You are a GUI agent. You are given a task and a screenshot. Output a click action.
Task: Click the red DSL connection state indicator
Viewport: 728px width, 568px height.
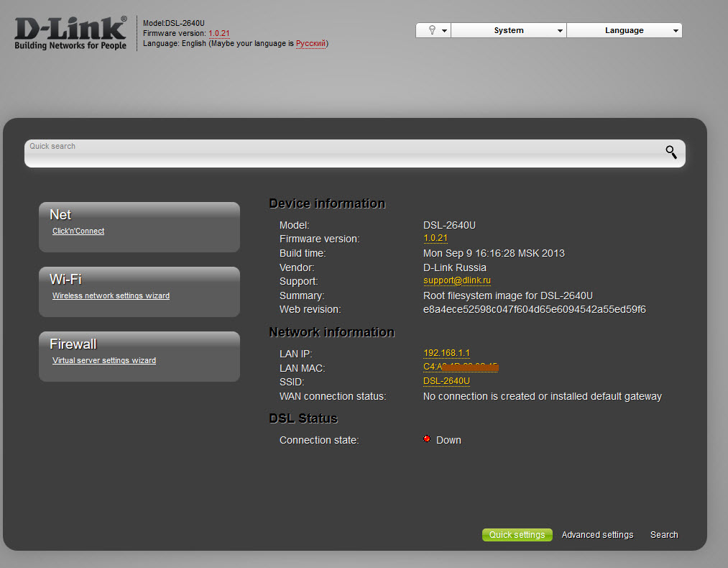(x=427, y=439)
